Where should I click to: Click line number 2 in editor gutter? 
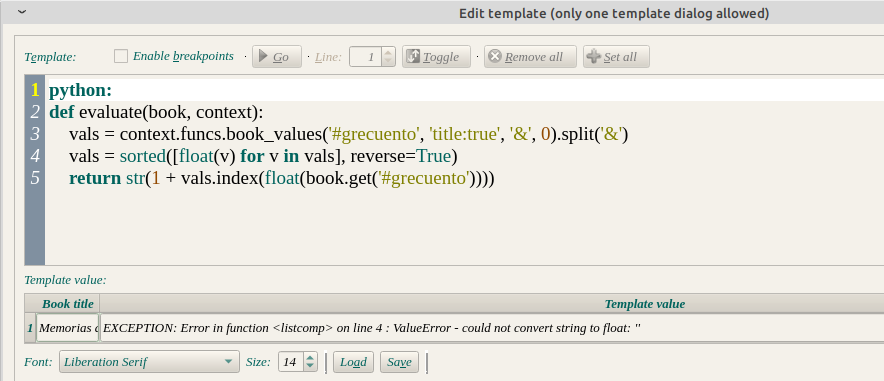click(x=35, y=112)
